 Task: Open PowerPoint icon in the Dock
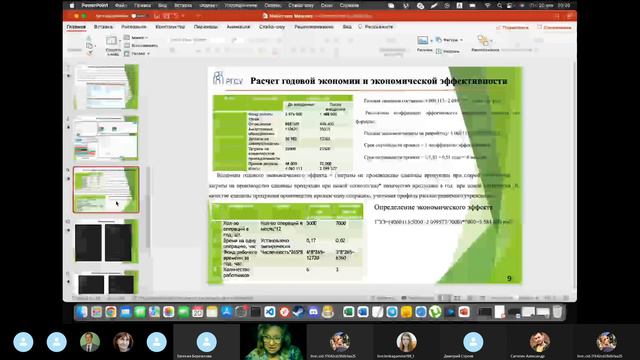(464, 312)
